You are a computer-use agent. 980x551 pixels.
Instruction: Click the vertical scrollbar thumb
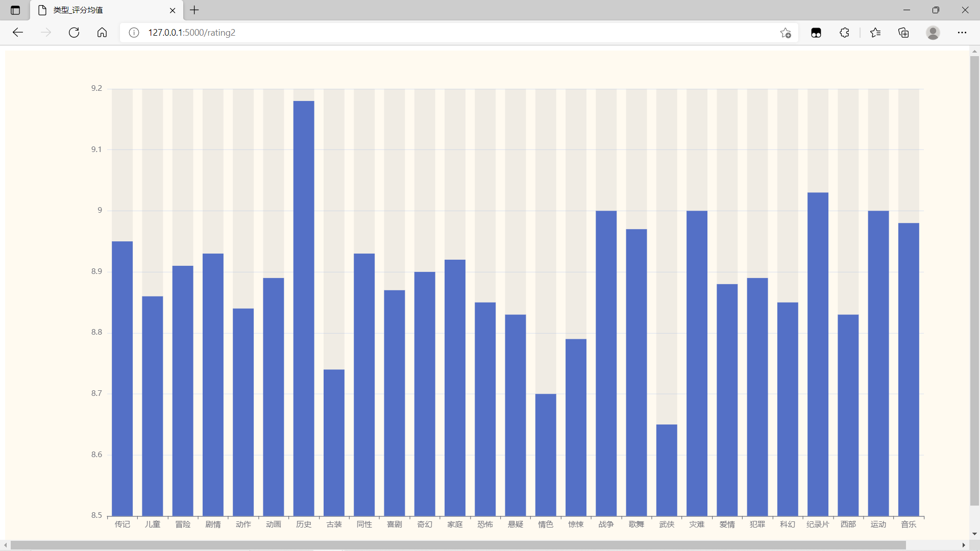(x=974, y=281)
